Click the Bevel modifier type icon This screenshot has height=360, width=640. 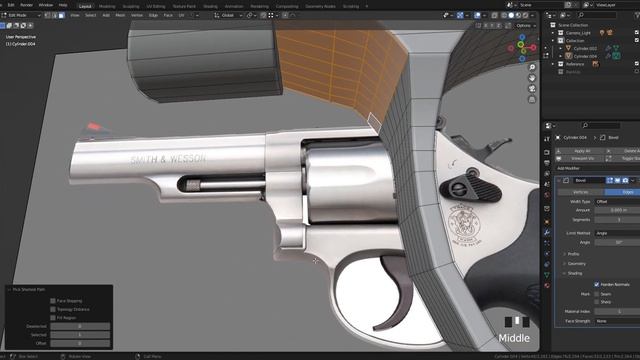[566, 180]
